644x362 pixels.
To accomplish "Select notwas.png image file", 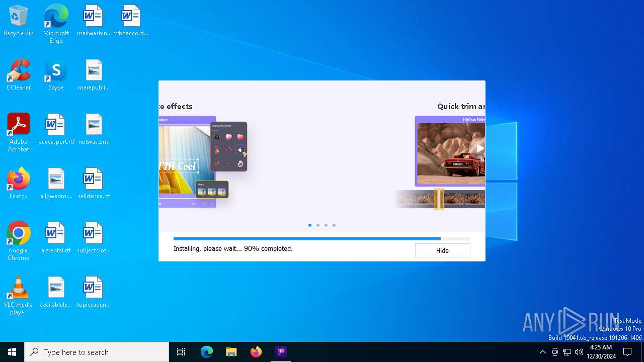I will pos(94,129).
